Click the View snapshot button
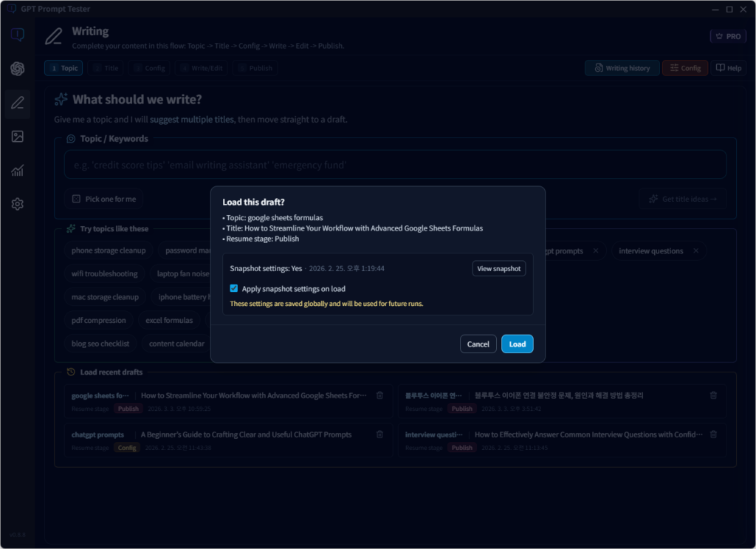The height and width of the screenshot is (549, 756). [498, 268]
